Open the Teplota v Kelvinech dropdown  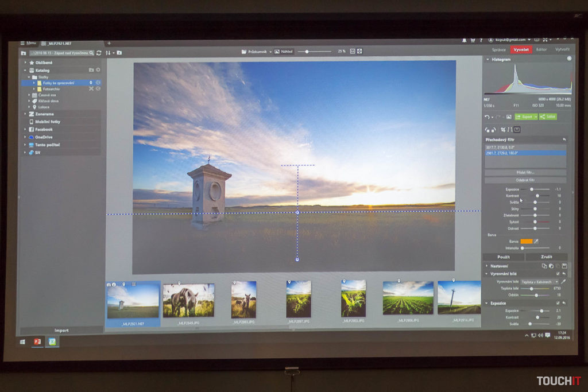[x=539, y=282]
